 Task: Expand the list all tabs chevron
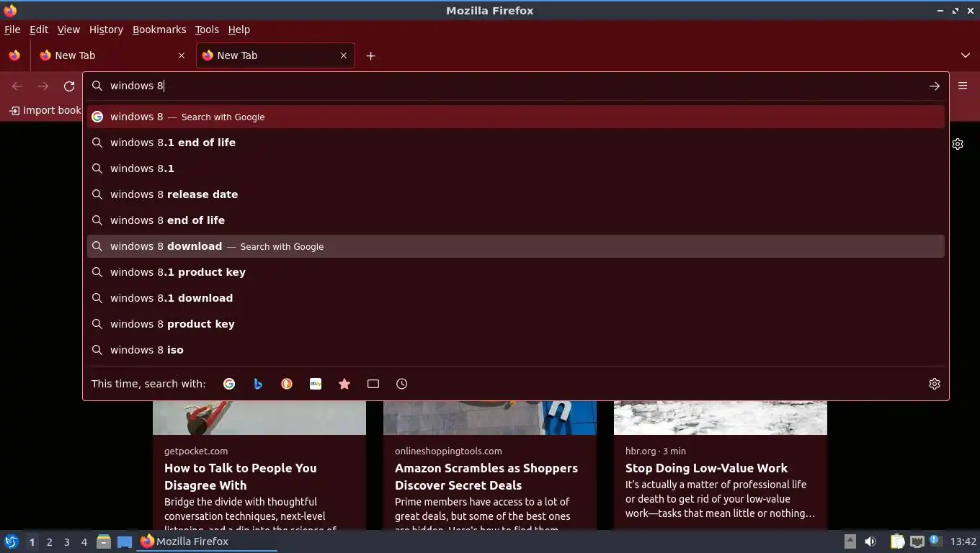pyautogui.click(x=966, y=55)
